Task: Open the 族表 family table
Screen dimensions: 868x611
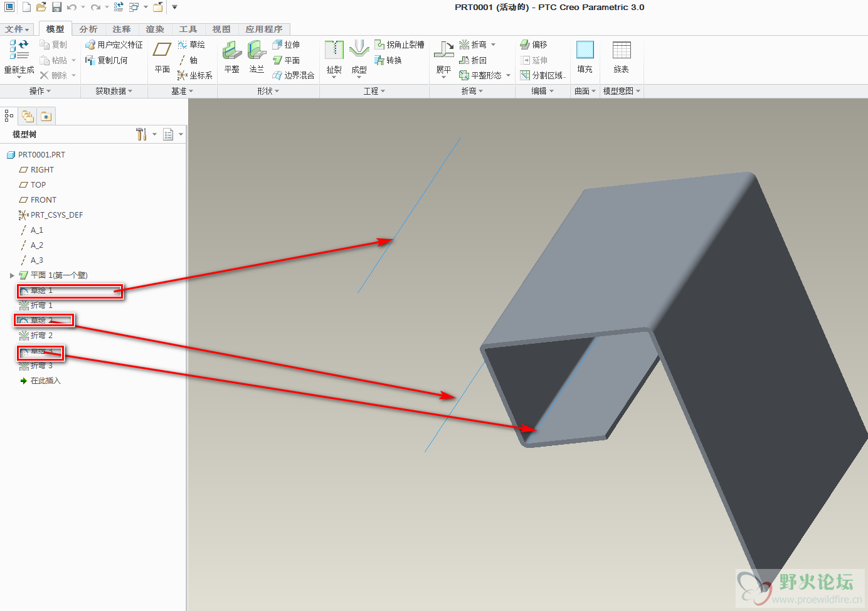Action: 622,58
